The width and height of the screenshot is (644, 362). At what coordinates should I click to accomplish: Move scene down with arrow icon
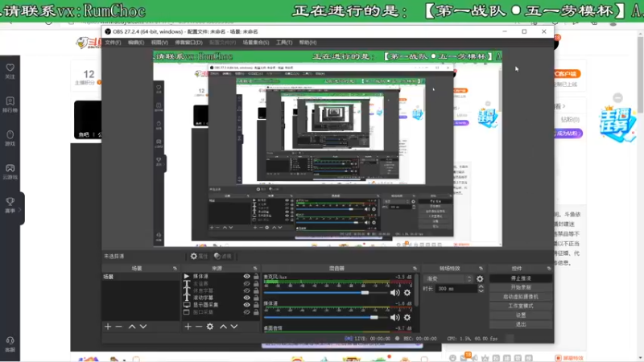143,327
